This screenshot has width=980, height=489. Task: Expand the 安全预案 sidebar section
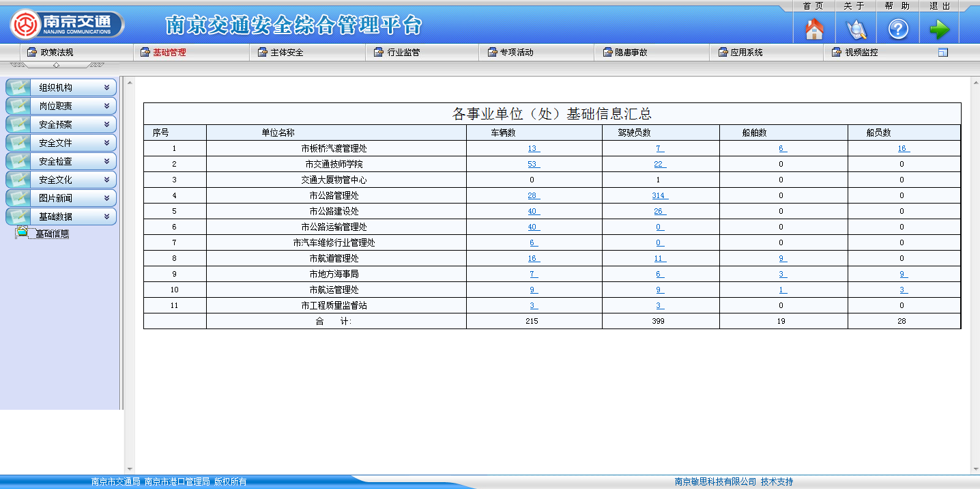106,125
